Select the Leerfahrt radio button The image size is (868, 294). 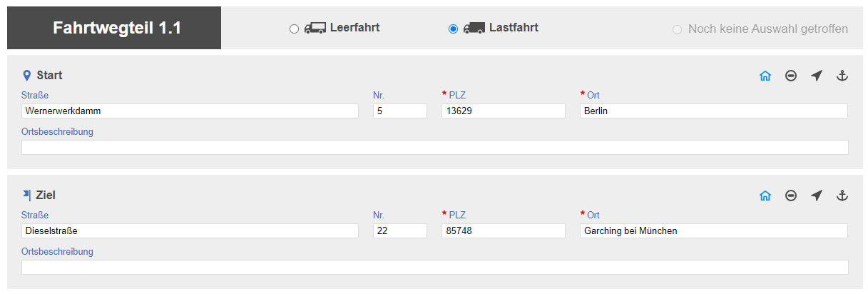(294, 29)
